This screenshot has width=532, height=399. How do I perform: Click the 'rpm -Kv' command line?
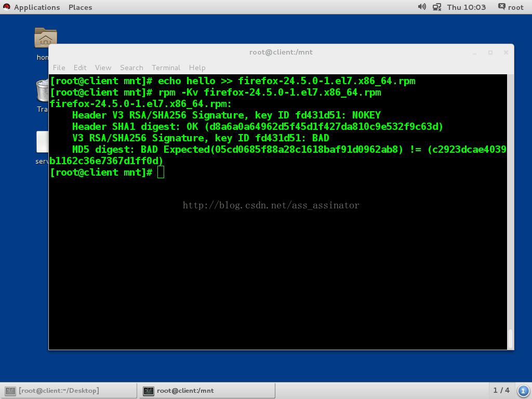[x=216, y=92]
